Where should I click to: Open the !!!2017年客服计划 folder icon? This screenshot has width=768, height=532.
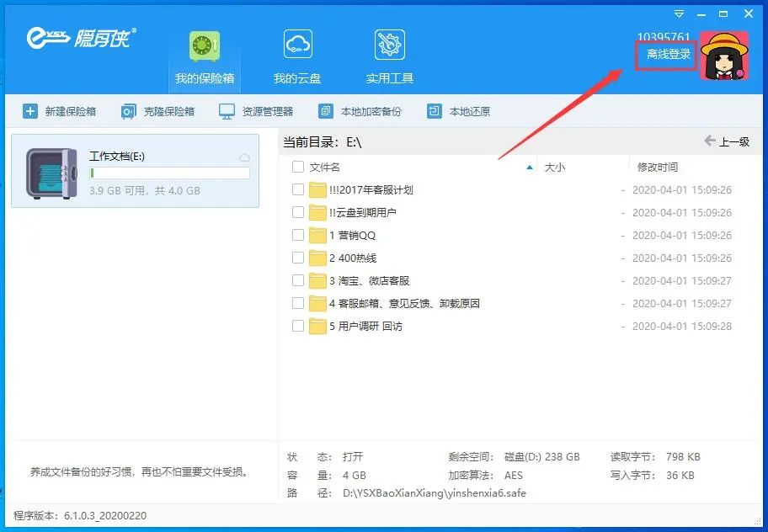[x=319, y=189]
